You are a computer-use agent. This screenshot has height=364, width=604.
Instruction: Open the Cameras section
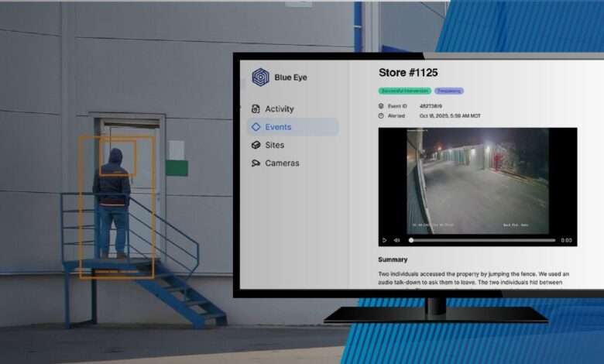282,163
